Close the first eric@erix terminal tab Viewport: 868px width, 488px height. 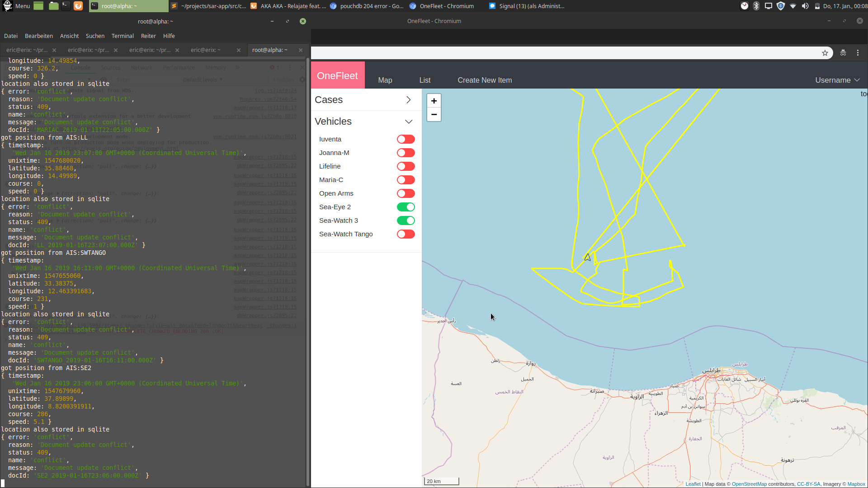(x=54, y=50)
